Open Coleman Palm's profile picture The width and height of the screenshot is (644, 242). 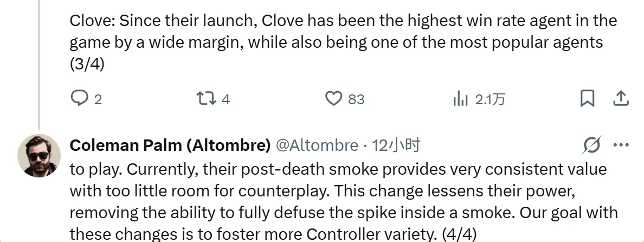pos(39,155)
